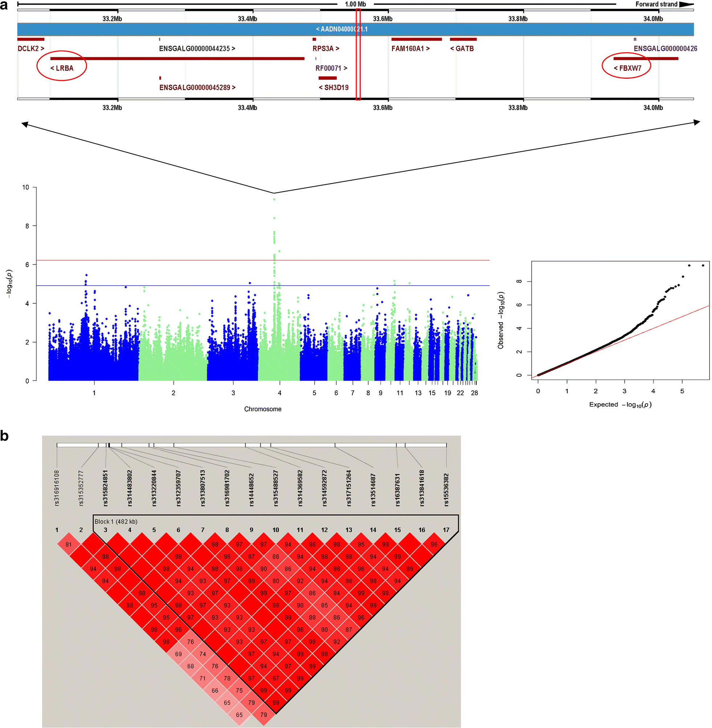The height and width of the screenshot is (728, 712).
Task: Click the panel b label
Action: coord(4,436)
